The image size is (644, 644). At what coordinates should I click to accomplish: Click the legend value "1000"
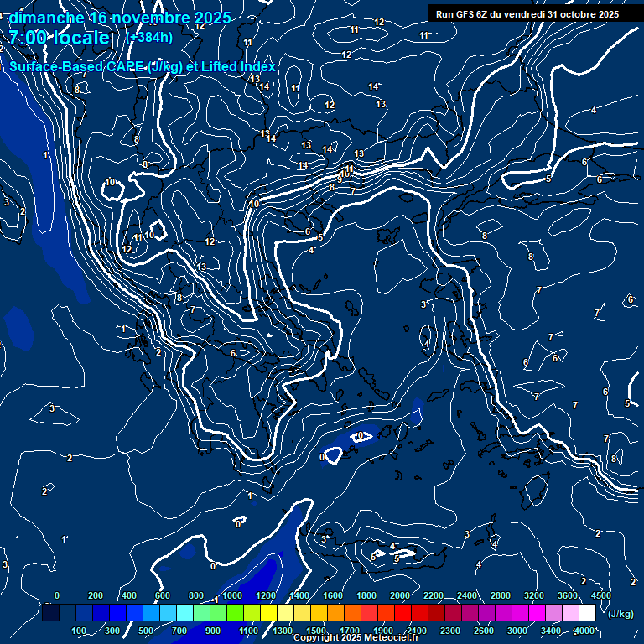232,595
